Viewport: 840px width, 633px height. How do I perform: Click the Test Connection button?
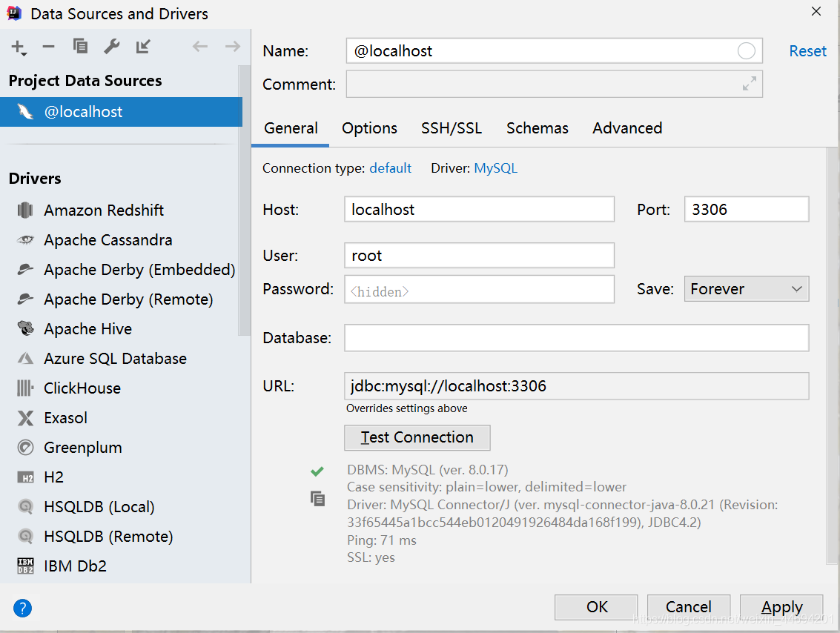pyautogui.click(x=417, y=437)
